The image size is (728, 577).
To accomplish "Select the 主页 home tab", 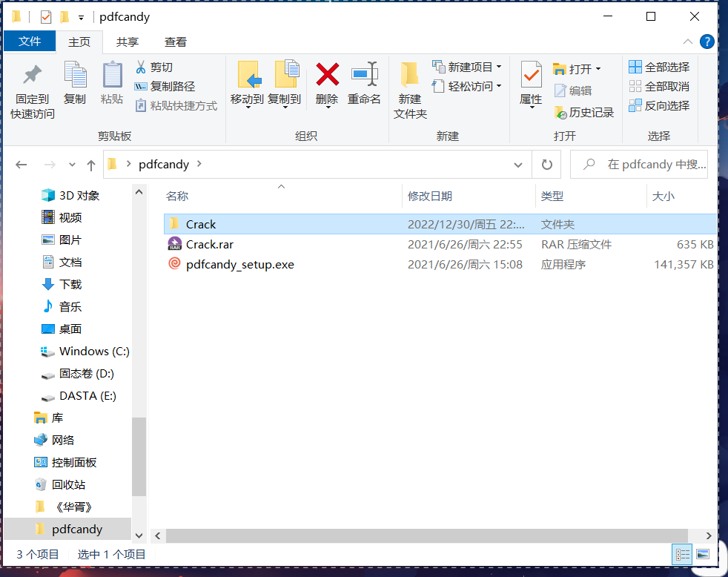I will point(79,42).
